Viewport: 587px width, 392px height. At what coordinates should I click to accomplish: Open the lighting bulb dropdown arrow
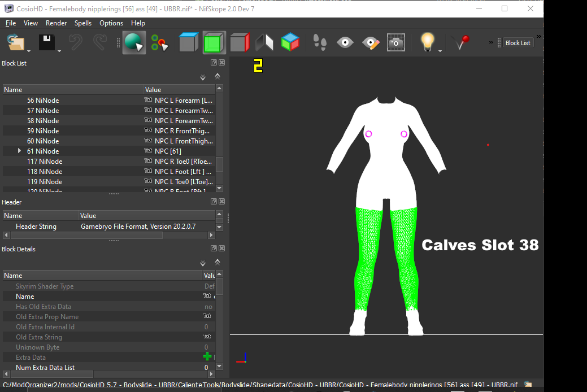click(x=440, y=50)
